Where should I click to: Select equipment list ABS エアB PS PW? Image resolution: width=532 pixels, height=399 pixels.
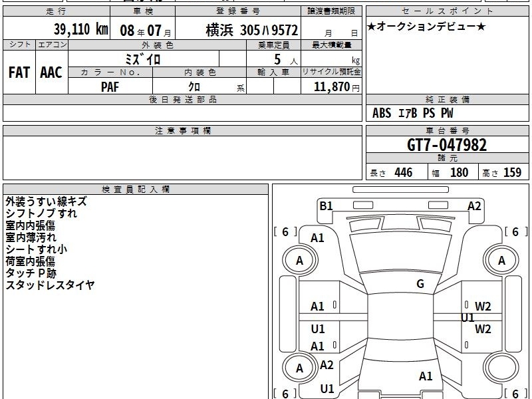click(x=412, y=113)
